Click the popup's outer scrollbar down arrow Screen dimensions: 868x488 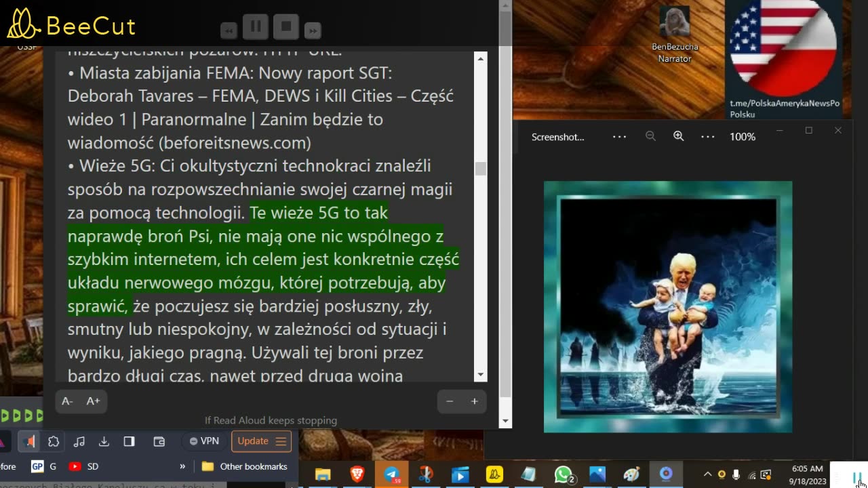click(505, 421)
